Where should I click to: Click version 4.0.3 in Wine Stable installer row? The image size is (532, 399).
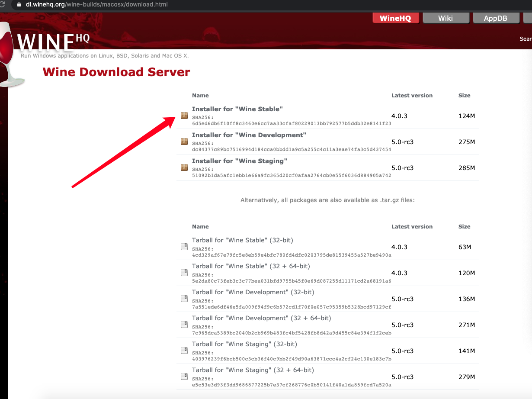[x=399, y=116]
